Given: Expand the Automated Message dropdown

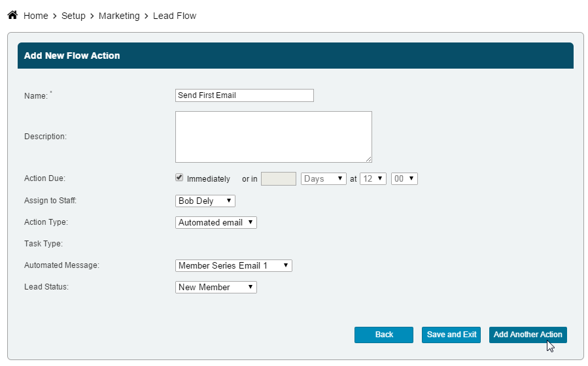Looking at the screenshot, I should (x=233, y=265).
